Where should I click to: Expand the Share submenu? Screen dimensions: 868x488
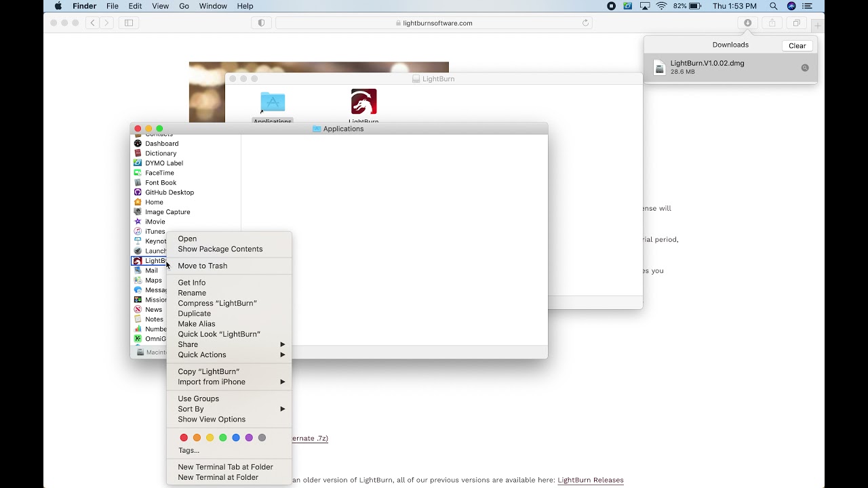coord(229,344)
